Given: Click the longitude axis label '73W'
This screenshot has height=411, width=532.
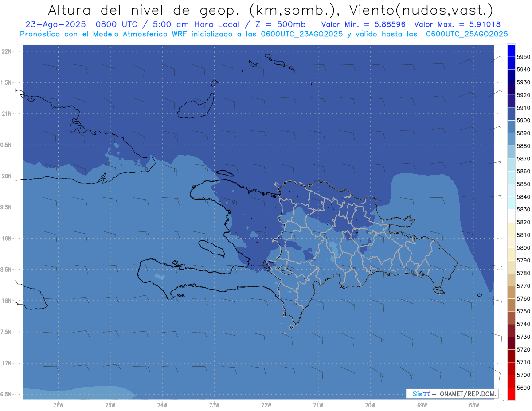Looking at the screenshot, I should (x=214, y=405).
